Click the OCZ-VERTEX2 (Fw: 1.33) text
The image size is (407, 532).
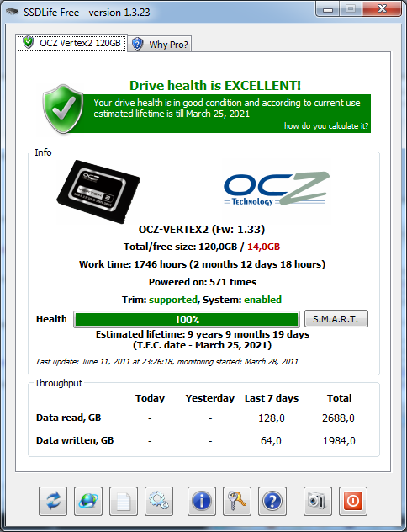(x=202, y=229)
